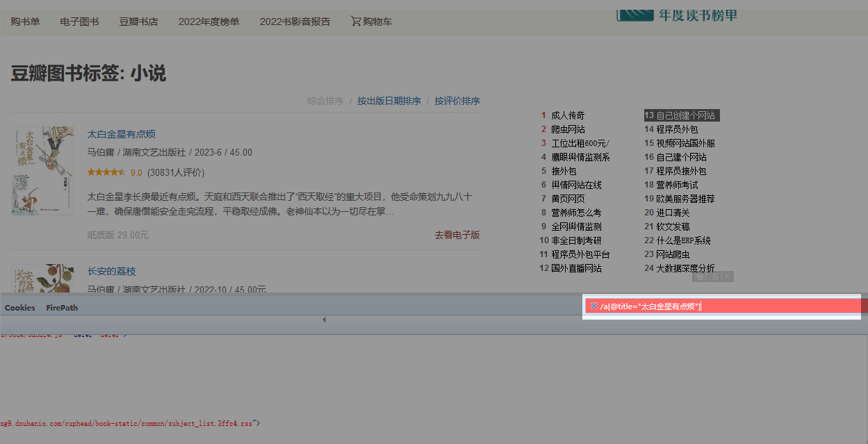Click the 广告 ad info label
Image resolution: width=868 pixels, height=444 pixels.
707,277
